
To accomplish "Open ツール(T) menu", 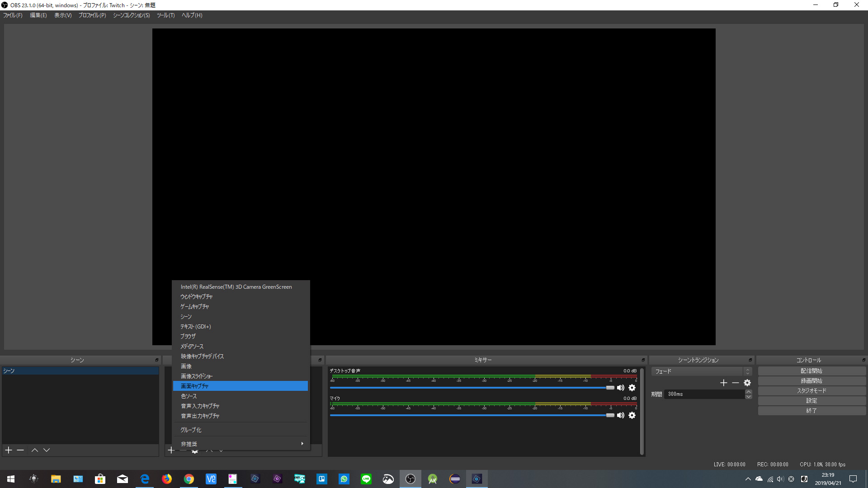I will coord(165,15).
